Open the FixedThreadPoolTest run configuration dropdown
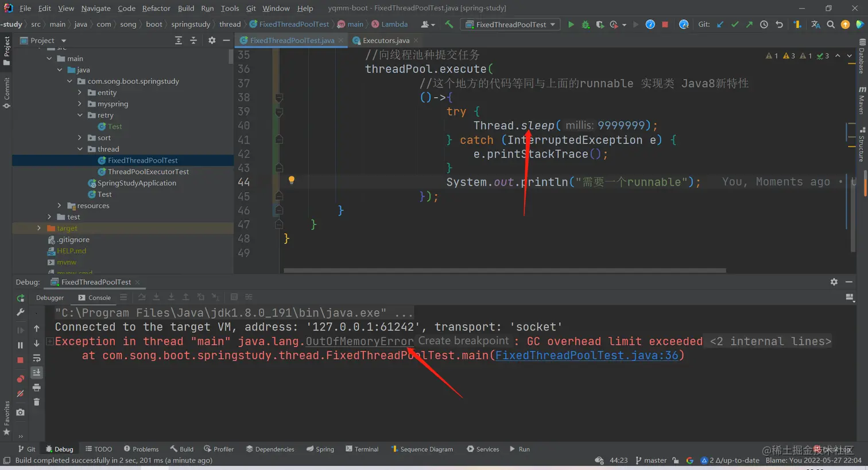This screenshot has height=470, width=868. pyautogui.click(x=510, y=25)
